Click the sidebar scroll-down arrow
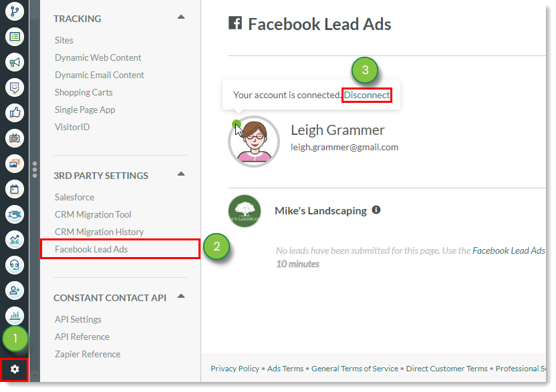This screenshot has width=556, height=392. click(34, 375)
